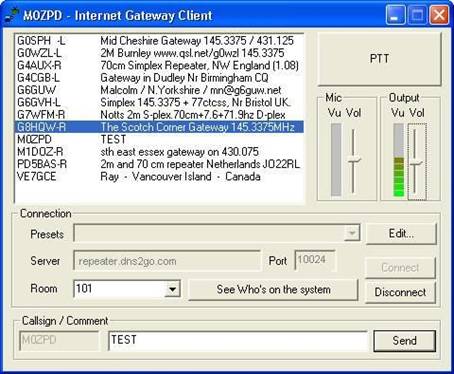This screenshot has width=454, height=374.
Task: Click the PTT push-to-talk button
Action: (x=379, y=59)
